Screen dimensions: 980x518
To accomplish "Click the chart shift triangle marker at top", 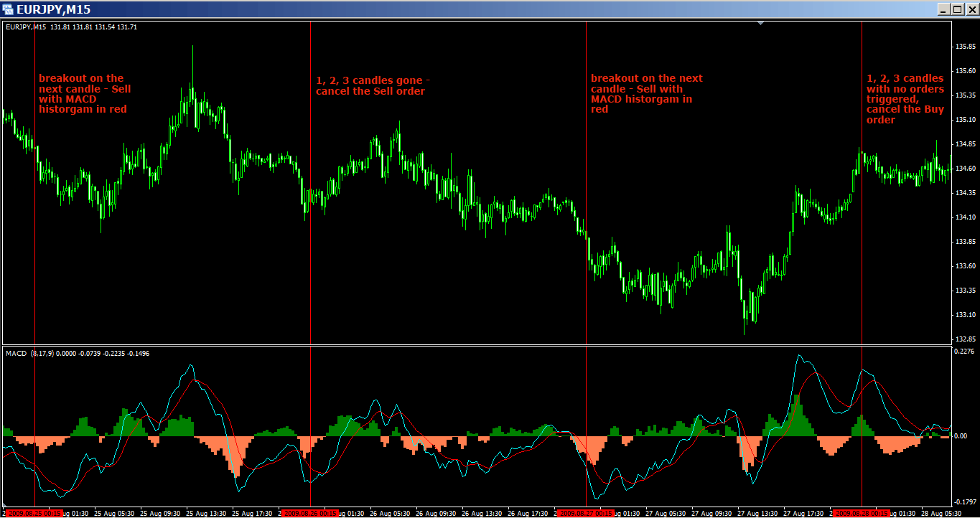I will [x=760, y=24].
